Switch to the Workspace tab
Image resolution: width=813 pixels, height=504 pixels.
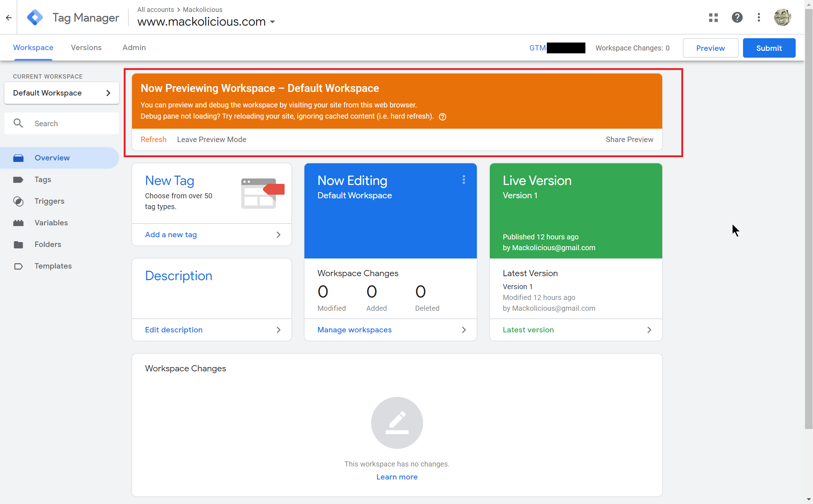(33, 48)
